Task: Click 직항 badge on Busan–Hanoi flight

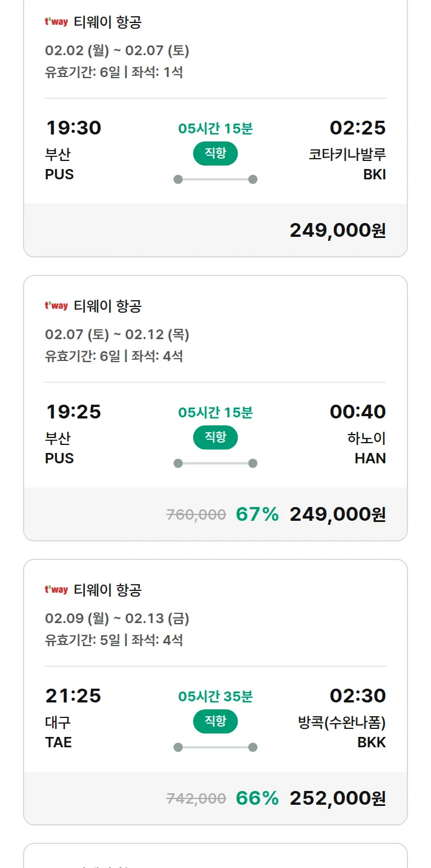Action: point(215,437)
